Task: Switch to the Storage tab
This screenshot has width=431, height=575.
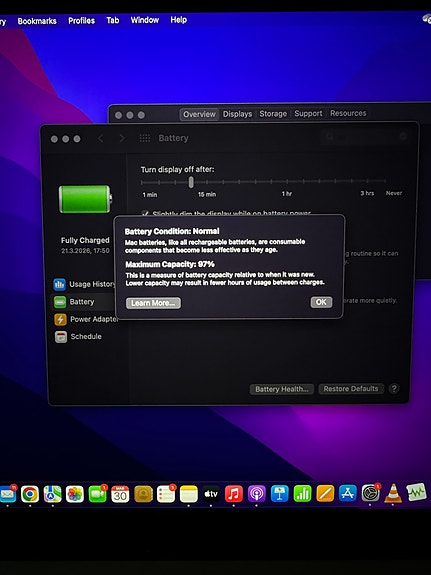Action: tap(273, 114)
